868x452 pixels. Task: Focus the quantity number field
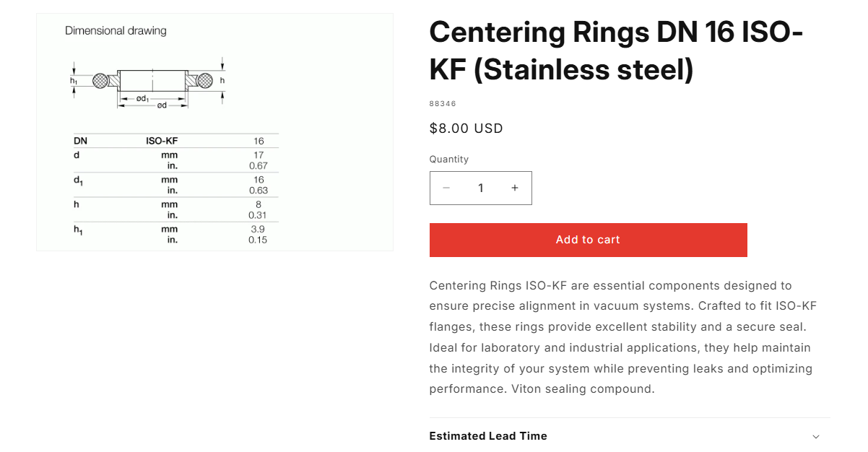(481, 188)
